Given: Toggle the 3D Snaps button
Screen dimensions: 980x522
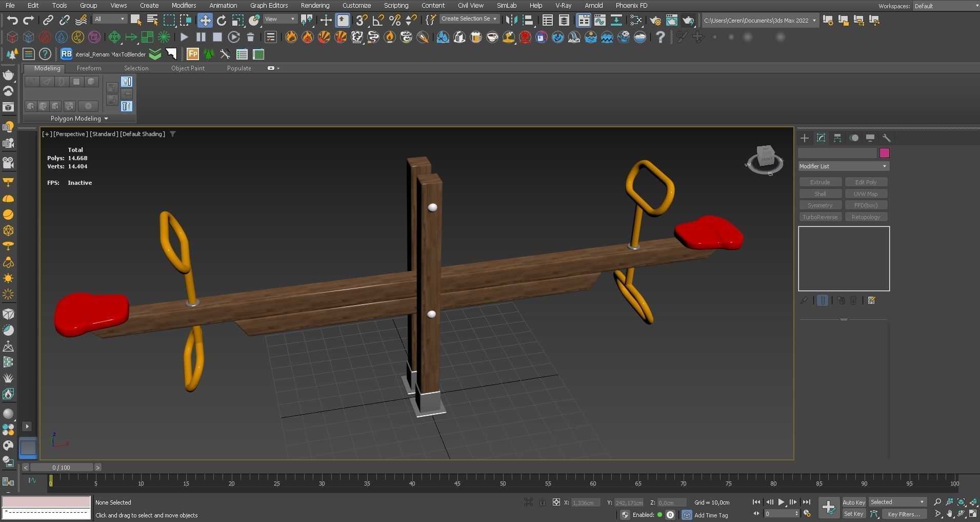Looking at the screenshot, I should [x=362, y=21].
